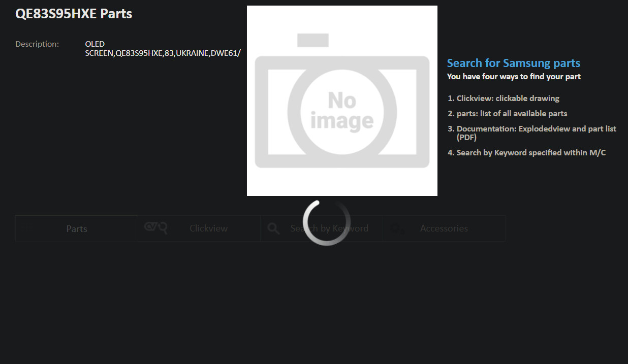Click the 'Documentation: Explodedview and part list' item
The width and height of the screenshot is (628, 364).
point(537,133)
